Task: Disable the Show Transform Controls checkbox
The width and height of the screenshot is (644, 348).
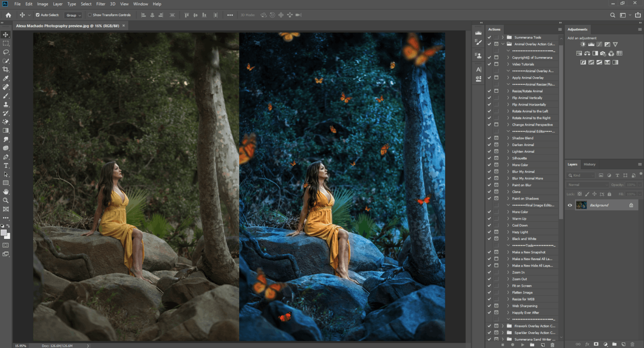Action: [x=89, y=15]
